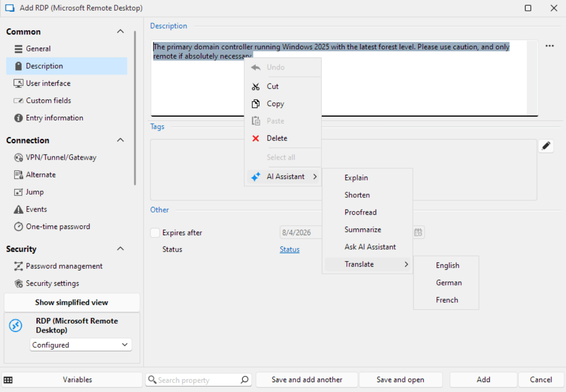Viewport: 566px width, 392px height.
Task: Click the three-dot description options icon
Action: click(550, 46)
